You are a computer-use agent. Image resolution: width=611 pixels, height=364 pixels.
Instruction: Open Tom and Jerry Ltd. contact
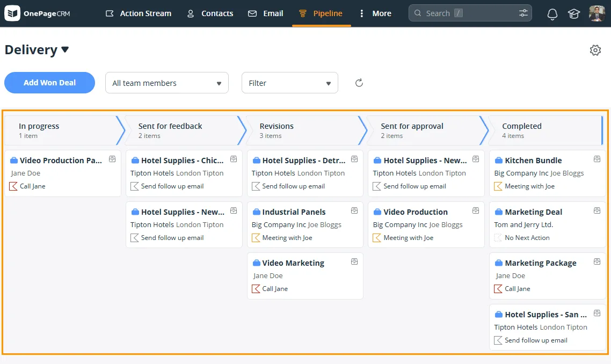coord(523,225)
